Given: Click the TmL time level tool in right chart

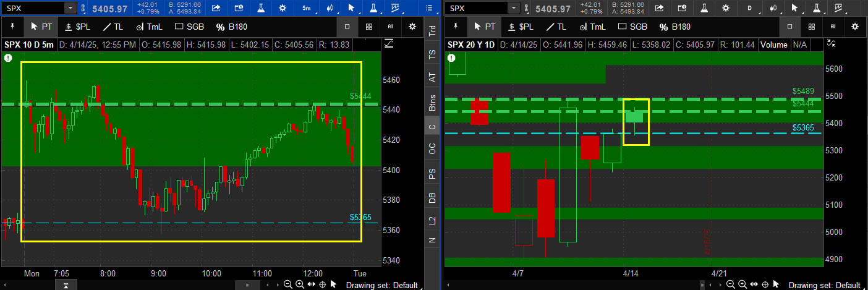Looking at the screenshot, I should point(590,27).
